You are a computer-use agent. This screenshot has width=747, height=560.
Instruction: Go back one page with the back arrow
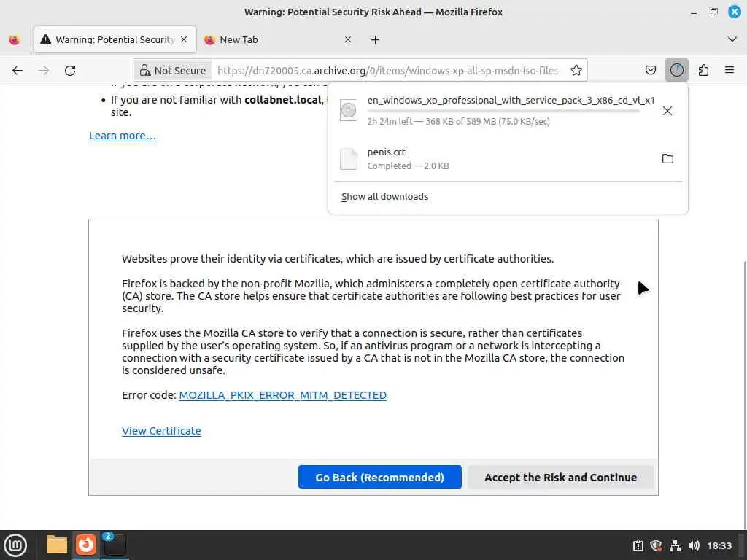pos(18,71)
